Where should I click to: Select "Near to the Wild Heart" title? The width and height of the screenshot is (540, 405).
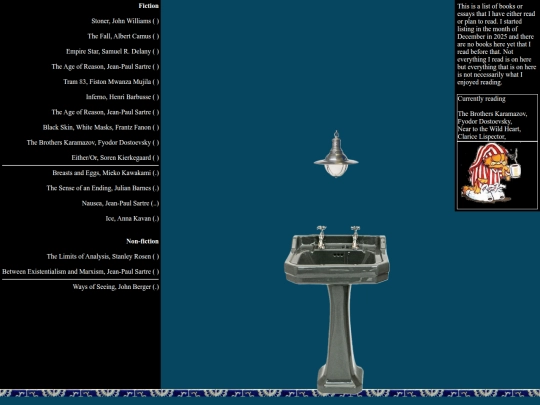(489, 129)
